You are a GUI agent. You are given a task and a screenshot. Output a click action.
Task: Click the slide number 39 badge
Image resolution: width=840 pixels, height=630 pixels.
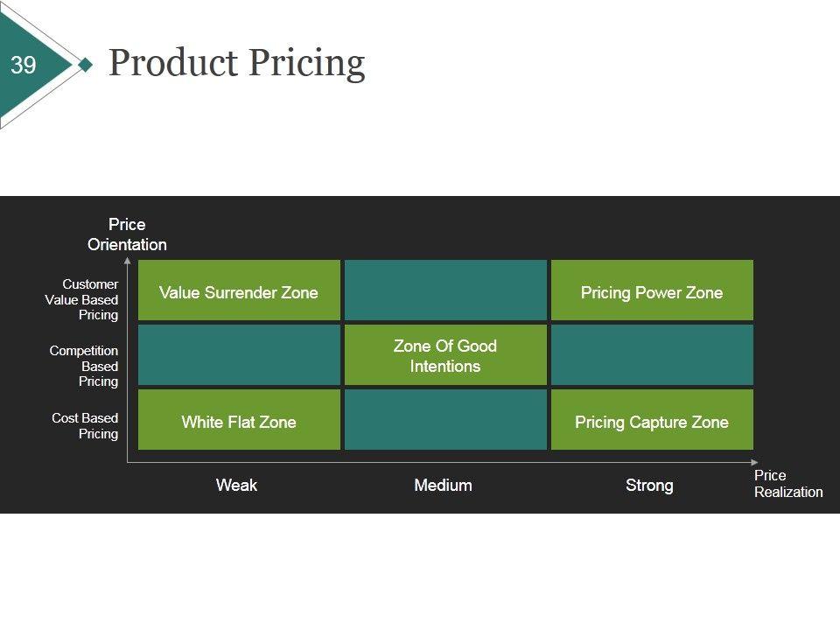click(x=24, y=65)
